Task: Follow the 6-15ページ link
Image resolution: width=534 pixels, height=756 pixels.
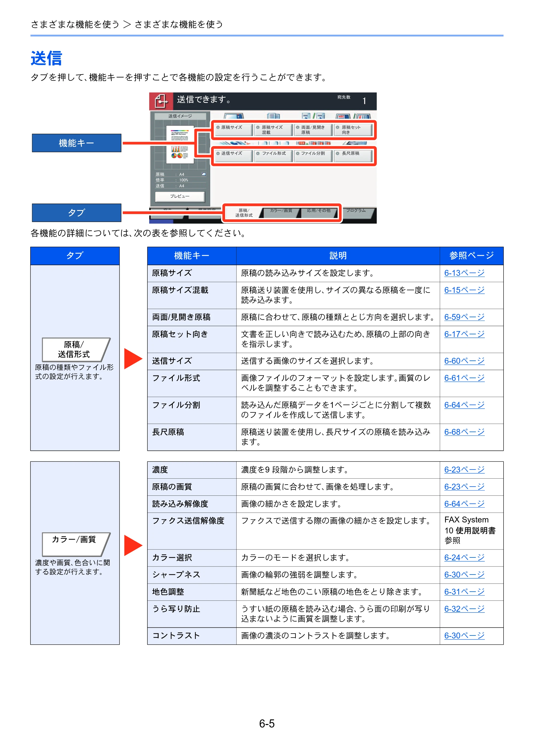Action: (x=464, y=290)
